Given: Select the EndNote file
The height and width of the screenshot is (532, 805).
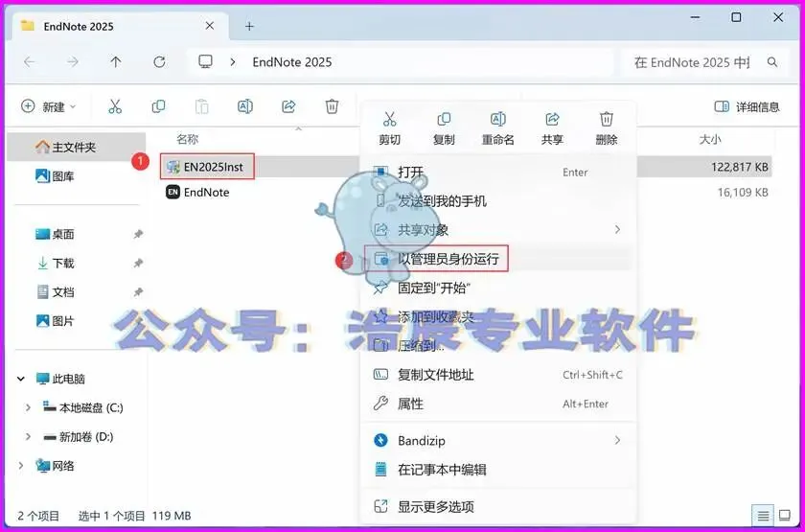Looking at the screenshot, I should [x=197, y=192].
